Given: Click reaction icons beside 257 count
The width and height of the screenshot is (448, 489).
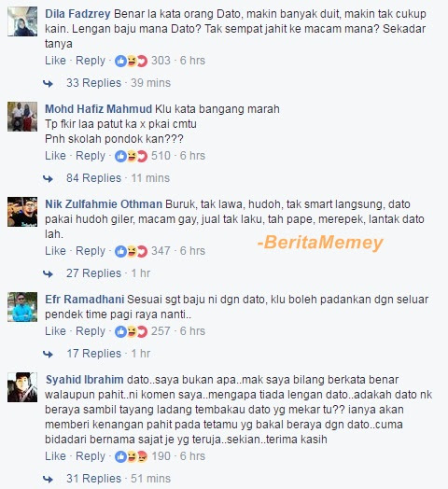Looking at the screenshot, I should click(131, 331).
